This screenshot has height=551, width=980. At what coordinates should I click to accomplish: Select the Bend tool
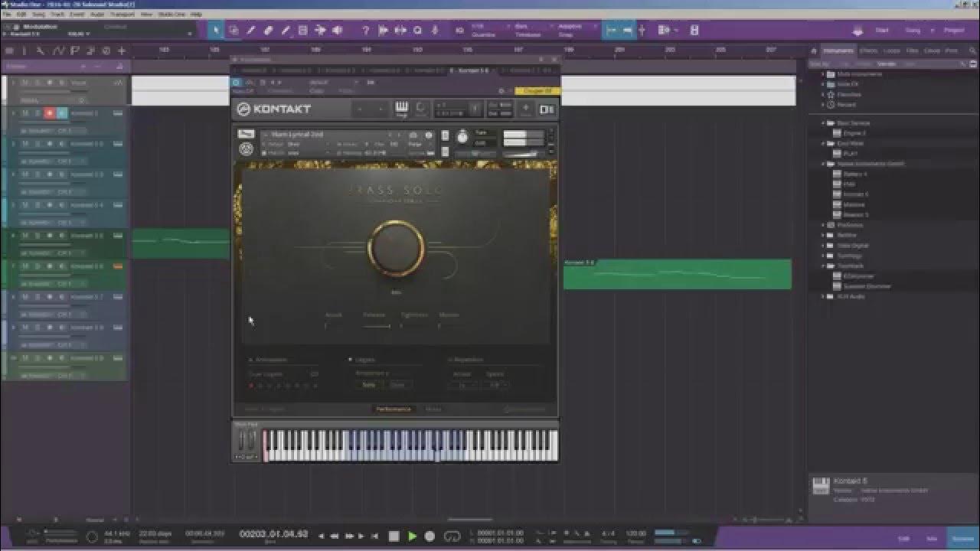pos(320,31)
